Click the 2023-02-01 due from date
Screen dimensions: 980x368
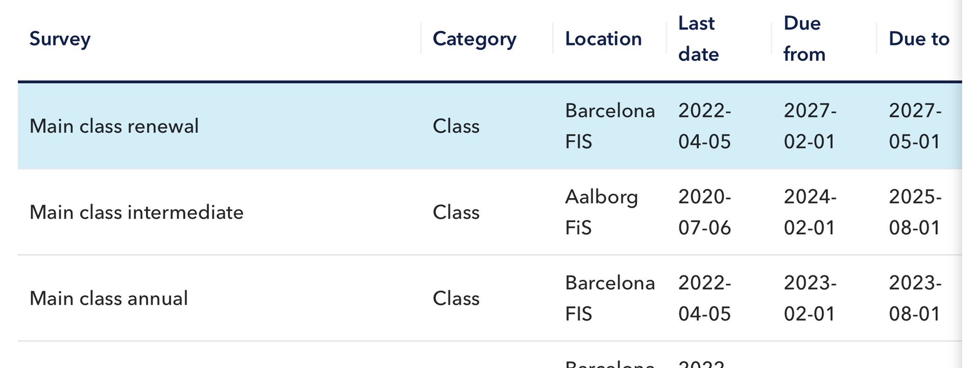[x=810, y=299]
